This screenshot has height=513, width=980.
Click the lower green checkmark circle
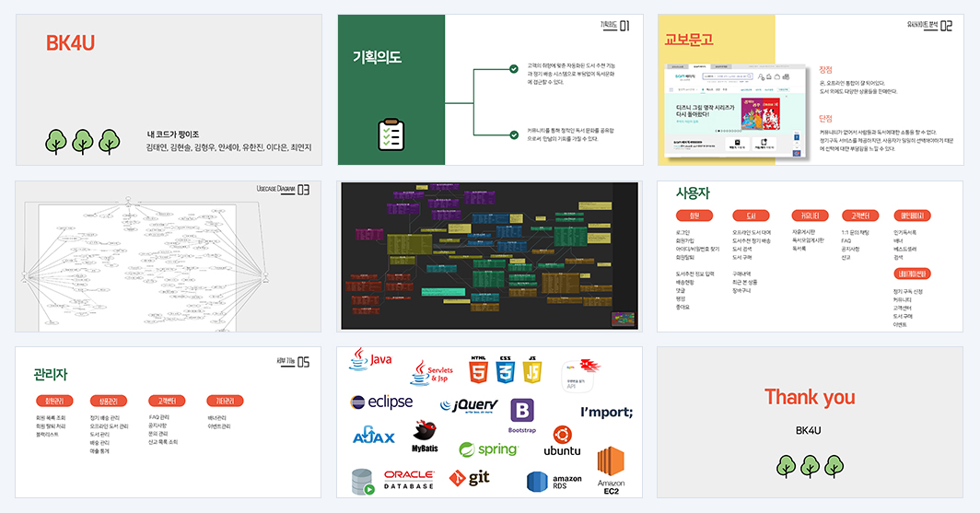tap(514, 134)
